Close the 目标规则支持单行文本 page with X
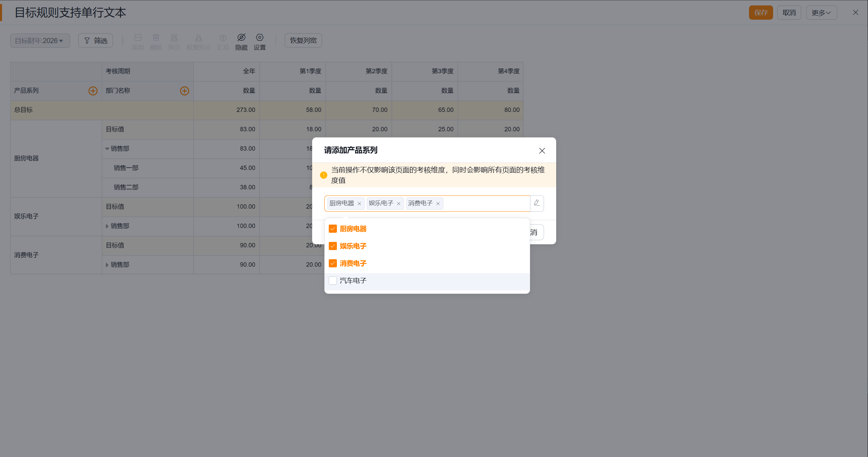Image resolution: width=868 pixels, height=457 pixels. 855,13
